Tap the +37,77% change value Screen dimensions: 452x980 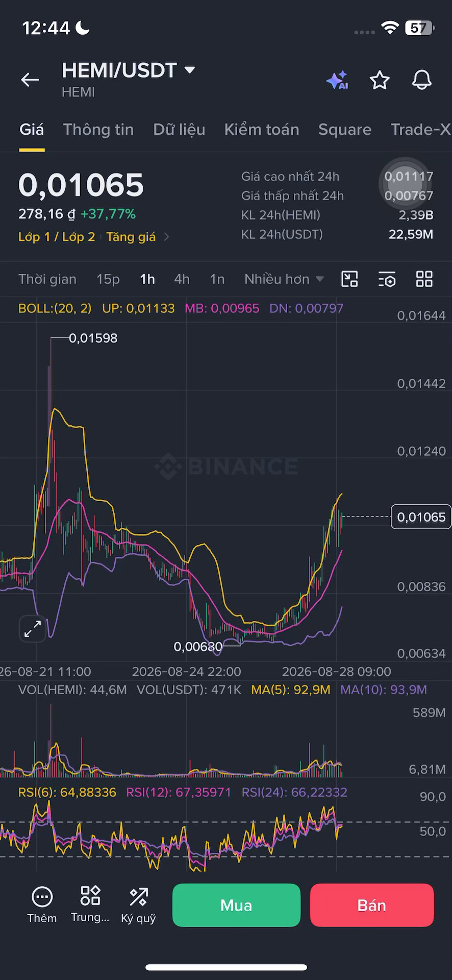click(108, 214)
